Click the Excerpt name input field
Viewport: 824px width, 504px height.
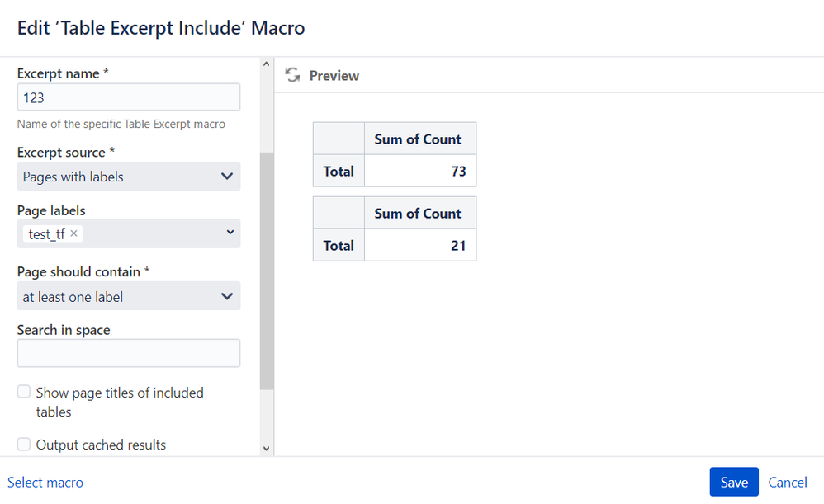[128, 97]
